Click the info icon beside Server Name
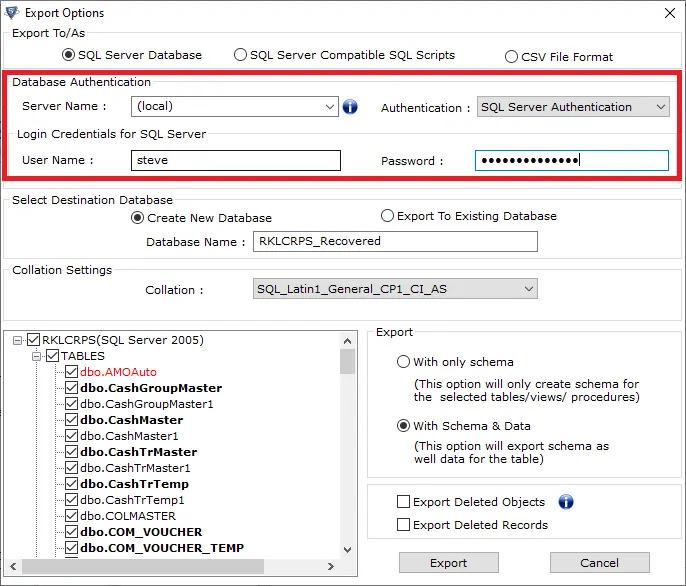This screenshot has width=686, height=586. point(350,107)
